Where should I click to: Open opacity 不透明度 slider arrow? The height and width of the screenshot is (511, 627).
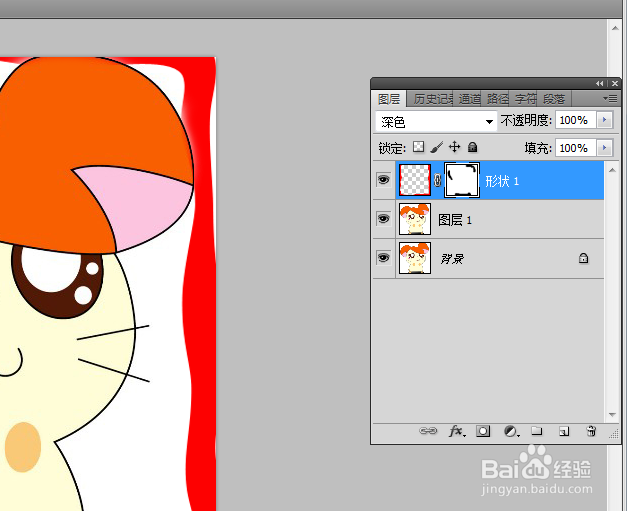pos(605,120)
